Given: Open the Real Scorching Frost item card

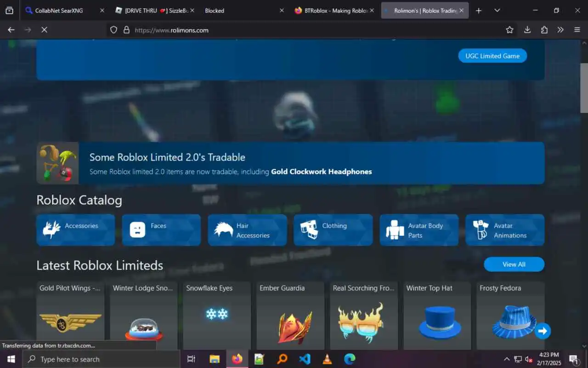Looking at the screenshot, I should coord(364,316).
